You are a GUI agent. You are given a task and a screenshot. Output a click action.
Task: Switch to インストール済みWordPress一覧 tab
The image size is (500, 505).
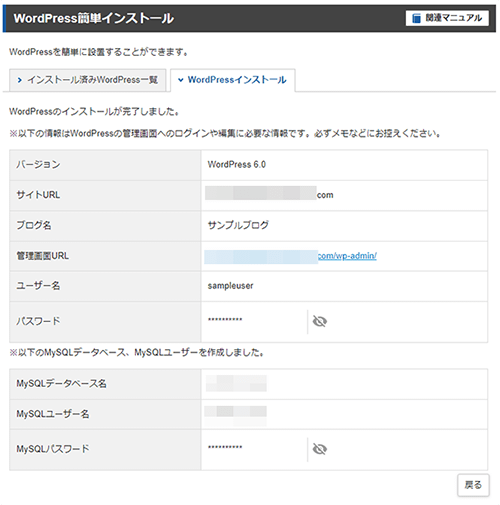[88, 80]
